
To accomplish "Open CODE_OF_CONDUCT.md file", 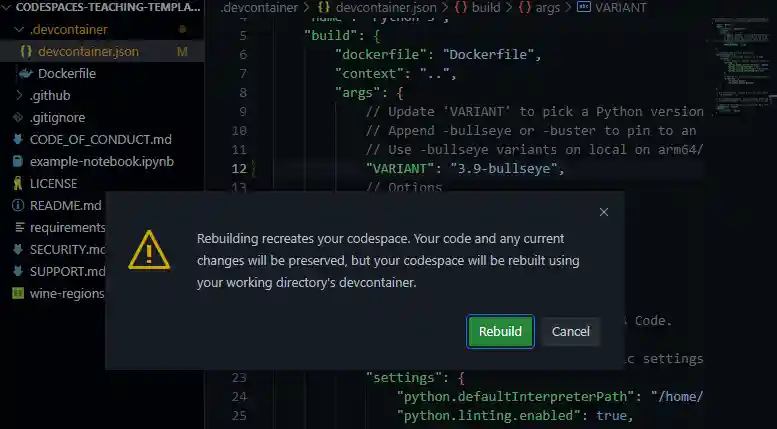I will pyautogui.click(x=101, y=139).
